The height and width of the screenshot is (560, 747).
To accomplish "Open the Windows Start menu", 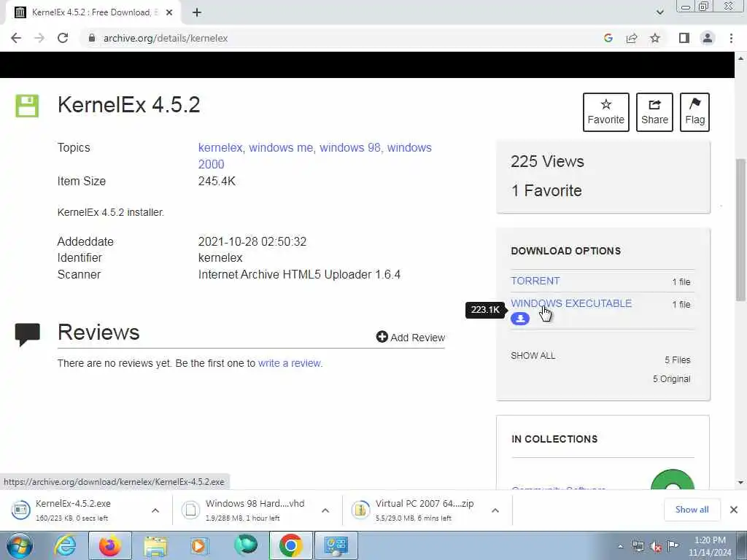I will (20, 545).
